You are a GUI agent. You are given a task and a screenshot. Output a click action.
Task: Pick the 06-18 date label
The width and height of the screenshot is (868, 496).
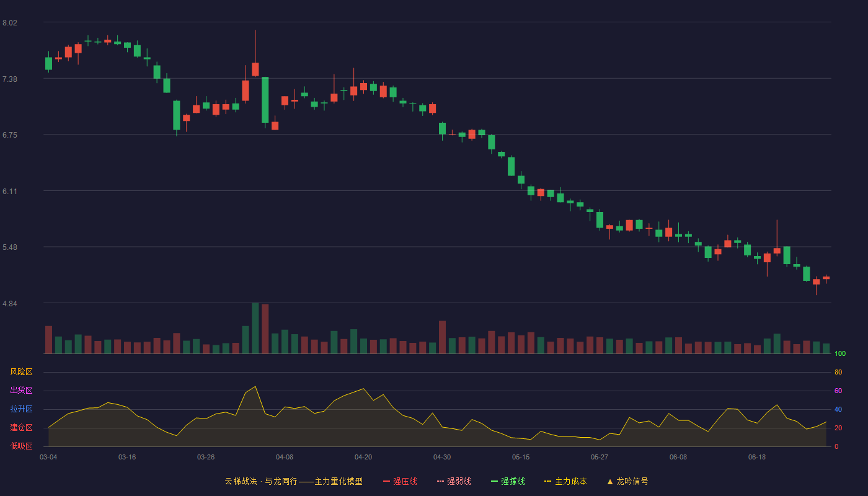pyautogui.click(x=757, y=457)
